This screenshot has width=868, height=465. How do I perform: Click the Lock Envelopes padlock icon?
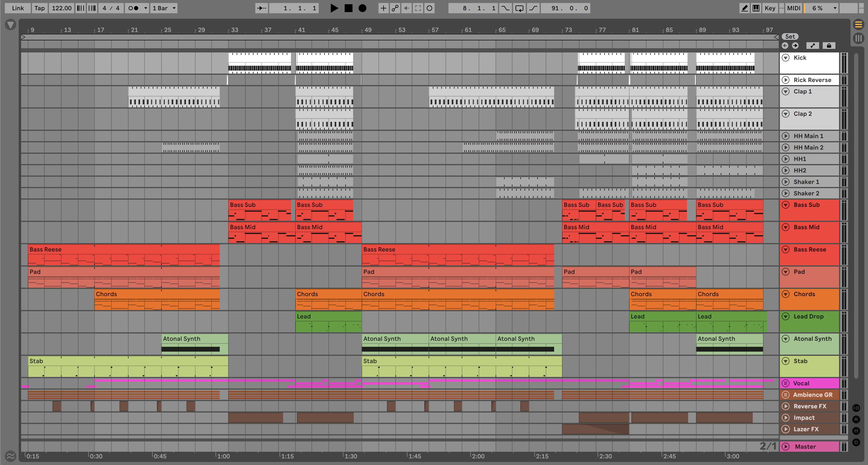(x=829, y=46)
